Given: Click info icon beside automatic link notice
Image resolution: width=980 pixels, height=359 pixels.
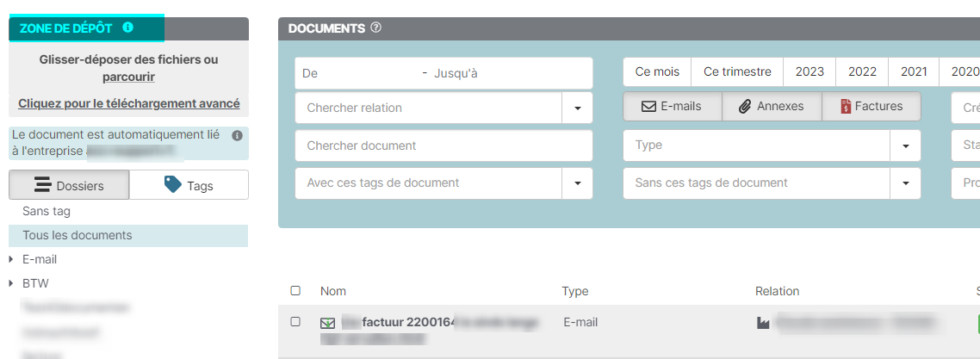Looking at the screenshot, I should tap(238, 136).
